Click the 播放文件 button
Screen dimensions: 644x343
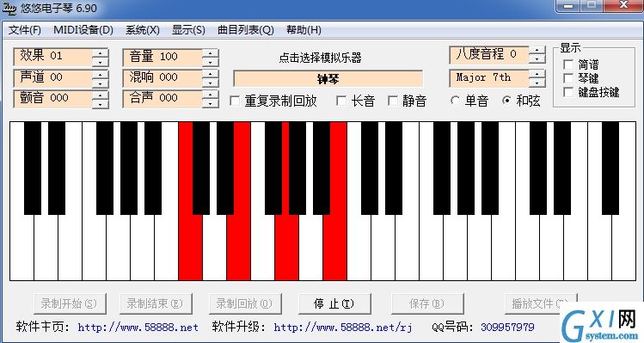(541, 304)
